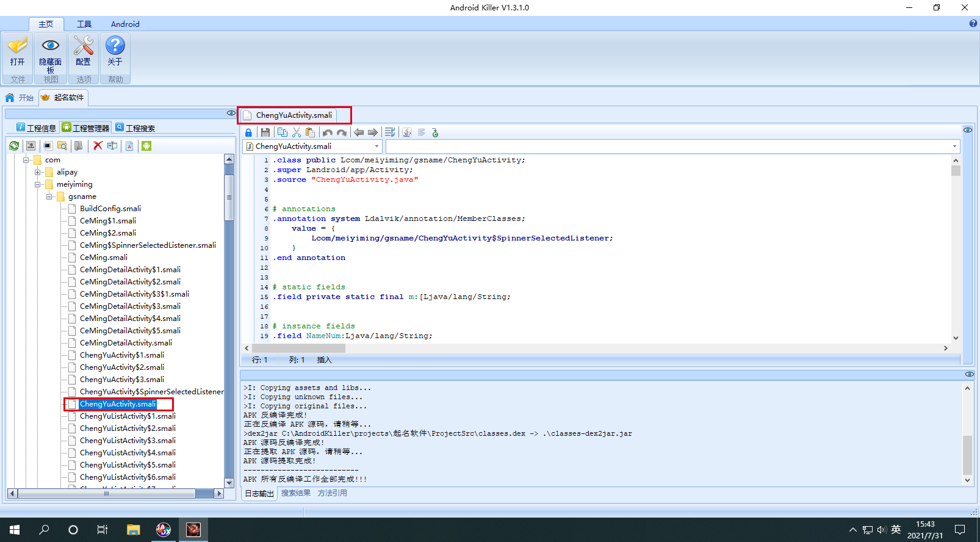Screen dimensions: 980x542
Task: Toggle the eye icon above the project panel
Action: click(231, 113)
